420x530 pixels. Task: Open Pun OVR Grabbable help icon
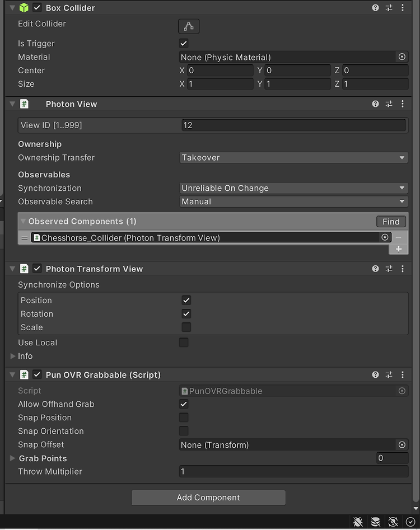375,374
